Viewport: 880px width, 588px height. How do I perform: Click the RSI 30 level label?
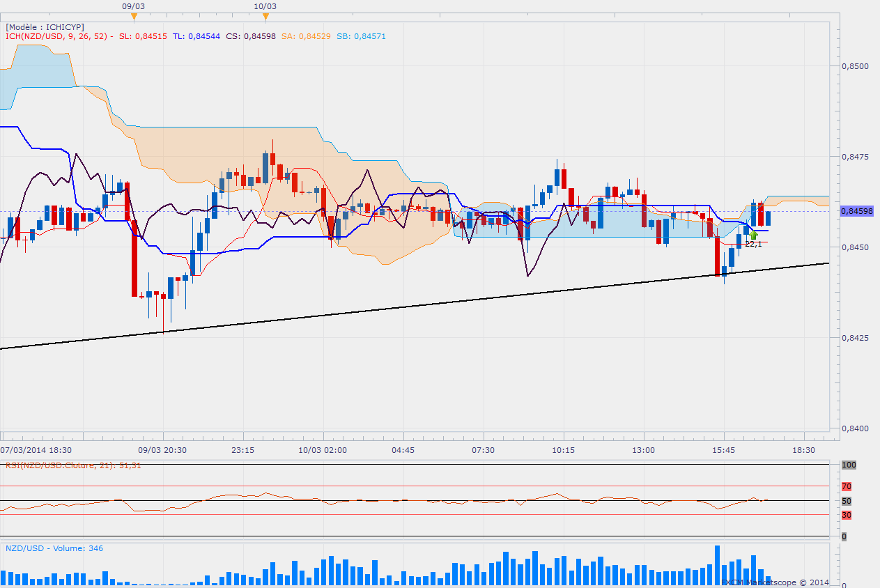(x=846, y=515)
